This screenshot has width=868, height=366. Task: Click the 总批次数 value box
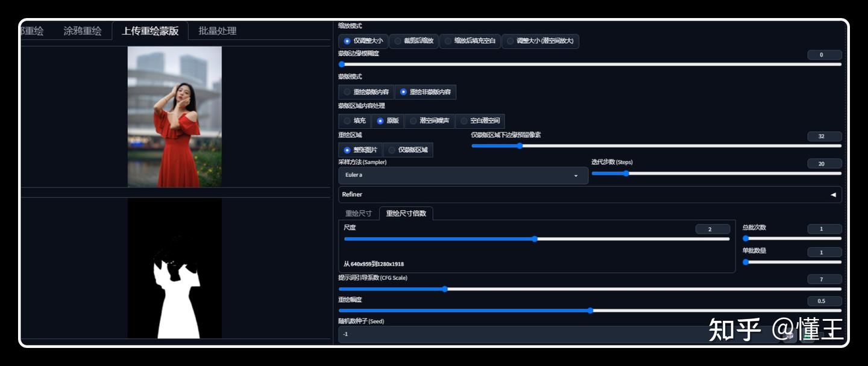(x=824, y=229)
